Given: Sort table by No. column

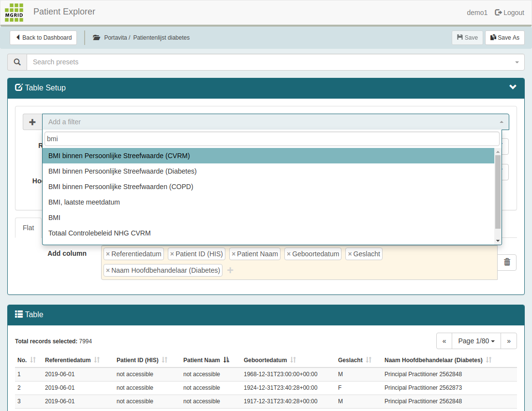Looking at the screenshot, I should (x=33, y=360).
